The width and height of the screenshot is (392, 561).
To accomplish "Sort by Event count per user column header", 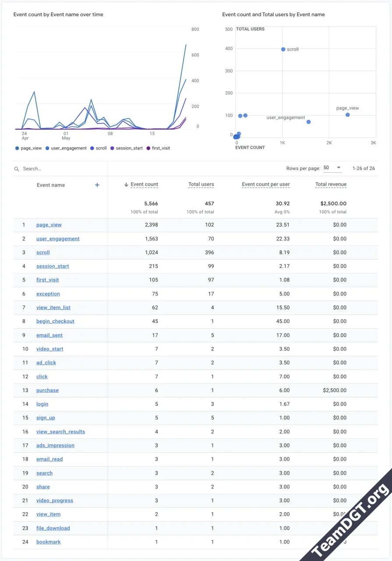I will [x=266, y=185].
